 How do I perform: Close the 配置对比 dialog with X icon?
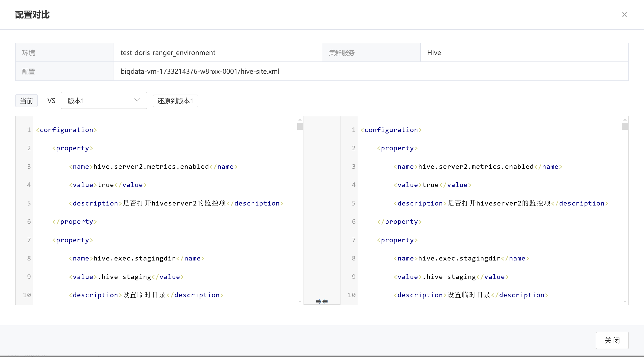(x=624, y=14)
